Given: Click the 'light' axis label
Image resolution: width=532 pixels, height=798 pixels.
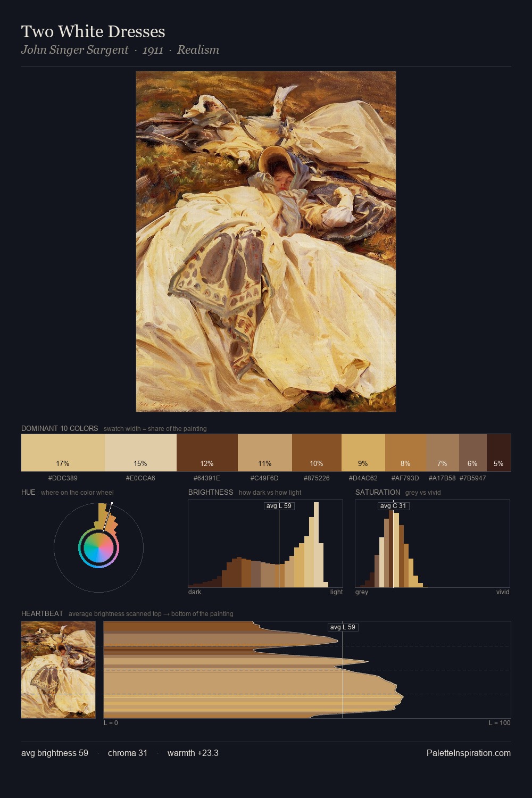Looking at the screenshot, I should 336,592.
